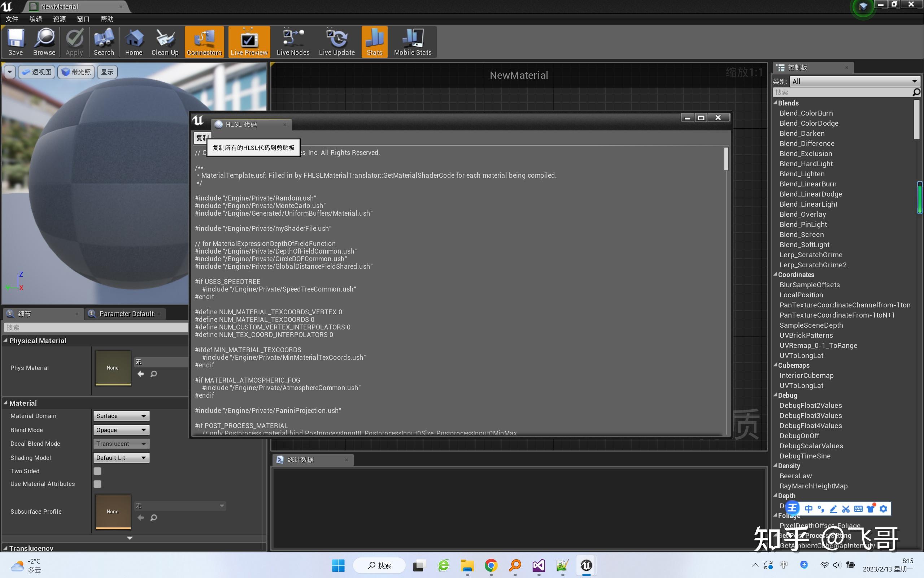
Task: Enable the Two Sided checkbox
Action: (97, 471)
